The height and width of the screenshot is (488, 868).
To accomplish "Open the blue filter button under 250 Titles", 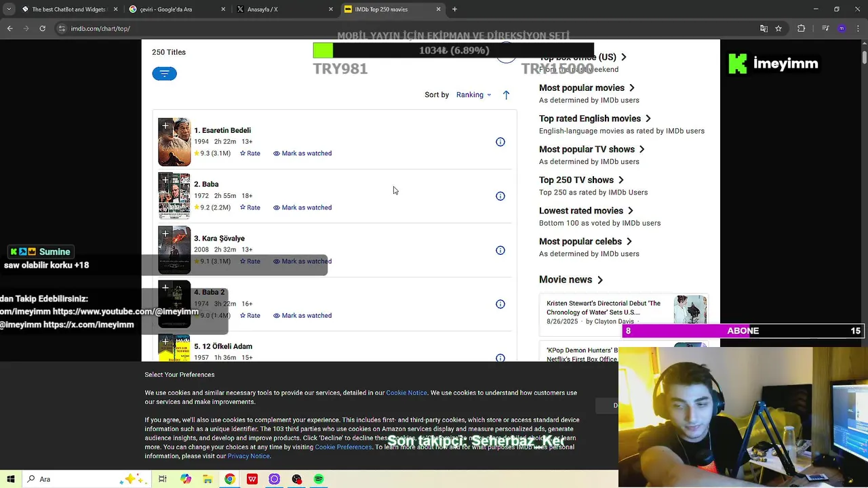I will [x=164, y=73].
